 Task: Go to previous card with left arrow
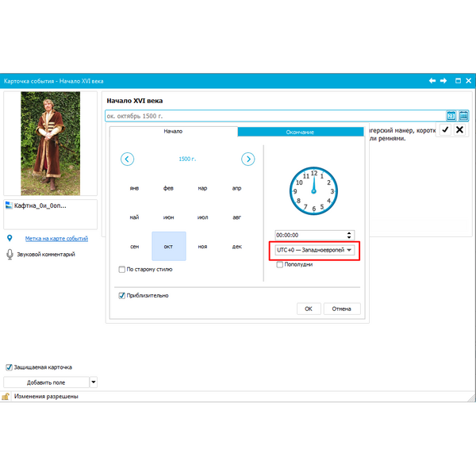point(432,81)
